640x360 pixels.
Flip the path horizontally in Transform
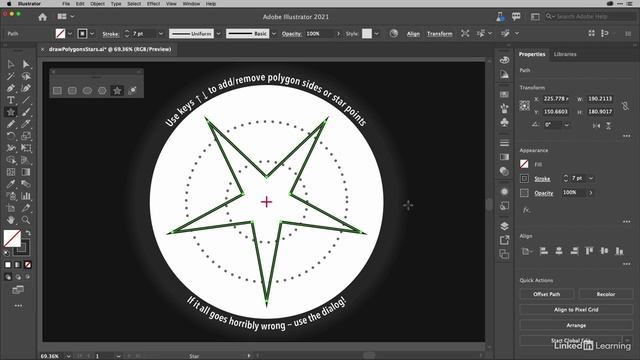(596, 125)
